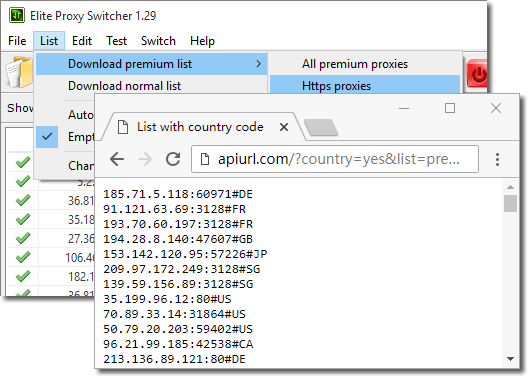The width and height of the screenshot is (528, 377).
Task: Select All premium proxies
Action: tap(365, 64)
